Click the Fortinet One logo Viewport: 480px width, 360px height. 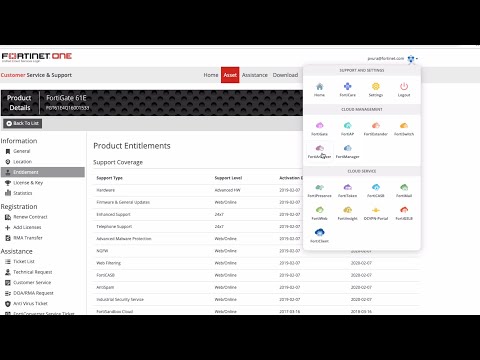pos(37,57)
